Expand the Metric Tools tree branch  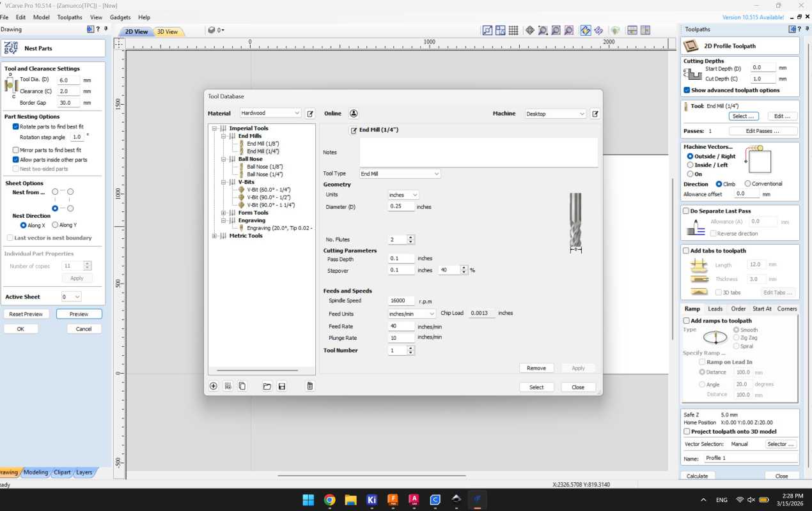215,236
